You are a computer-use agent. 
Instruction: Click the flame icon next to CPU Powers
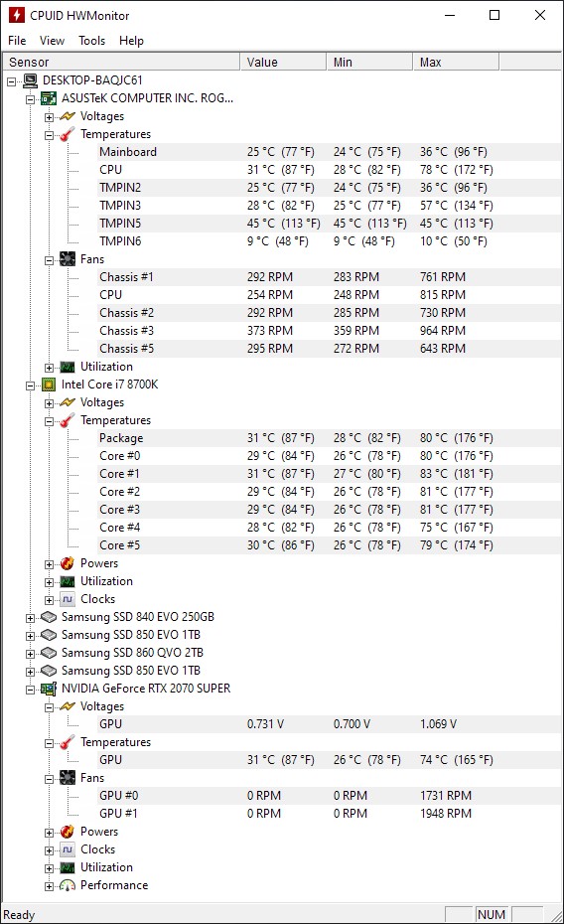click(x=68, y=564)
